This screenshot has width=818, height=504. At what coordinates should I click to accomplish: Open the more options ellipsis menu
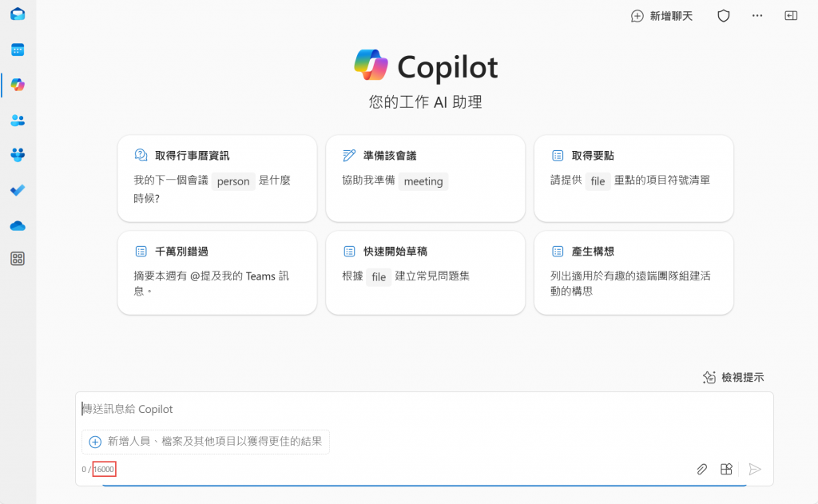coord(757,16)
